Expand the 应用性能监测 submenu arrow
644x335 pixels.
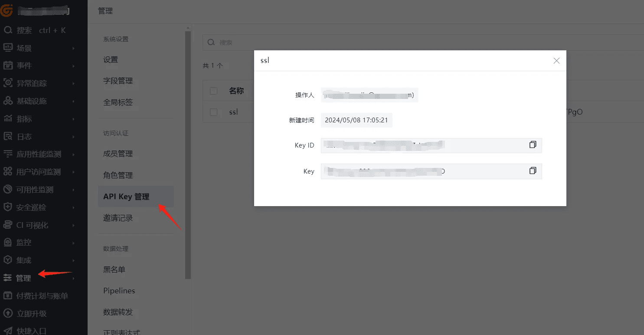[74, 154]
